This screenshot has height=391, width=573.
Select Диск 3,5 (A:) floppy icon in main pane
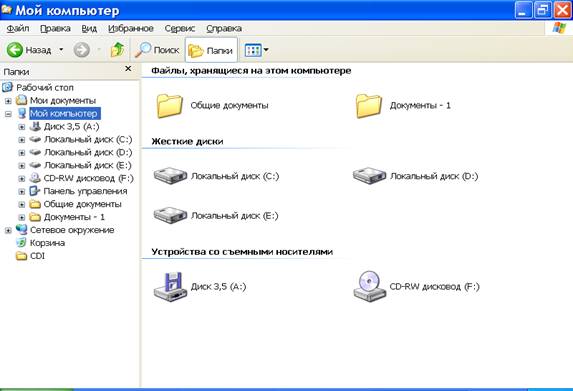pyautogui.click(x=170, y=286)
